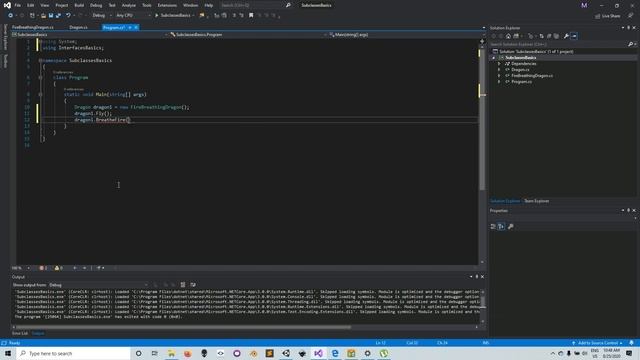Switch to the FireBreathingDragon.cs editor tab
This screenshot has width=640, height=360.
tap(33, 27)
